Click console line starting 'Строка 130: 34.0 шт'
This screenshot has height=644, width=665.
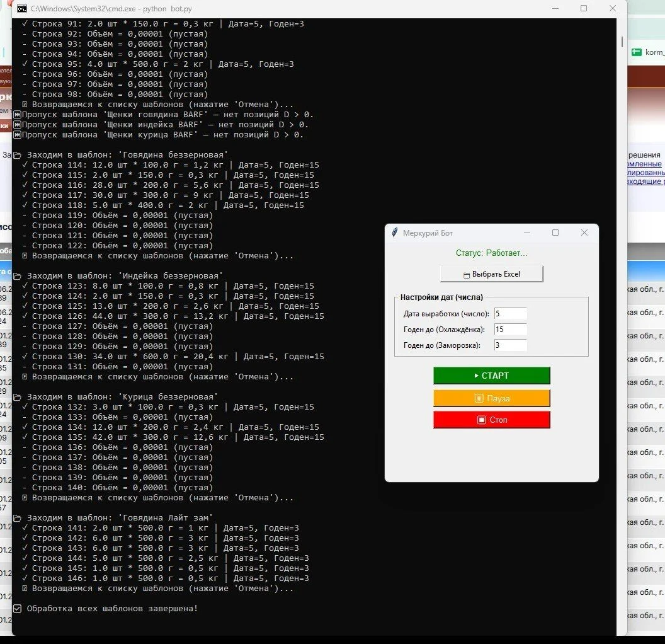tap(173, 357)
